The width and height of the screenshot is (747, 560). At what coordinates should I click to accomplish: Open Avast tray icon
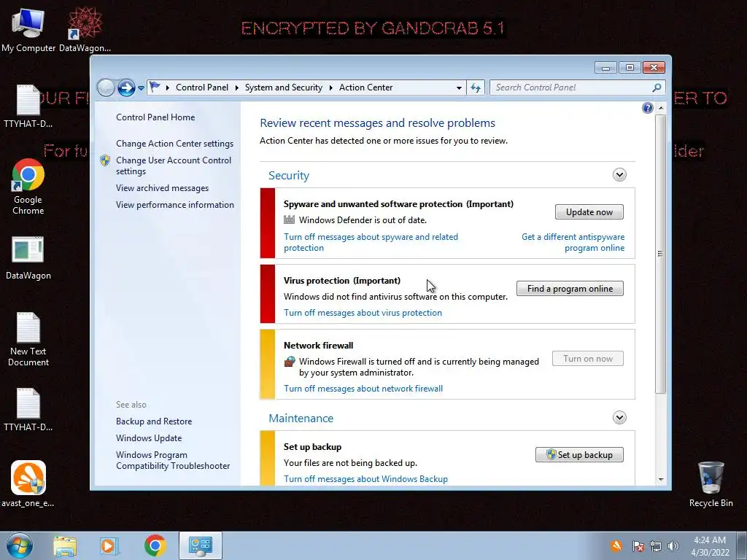(x=616, y=545)
